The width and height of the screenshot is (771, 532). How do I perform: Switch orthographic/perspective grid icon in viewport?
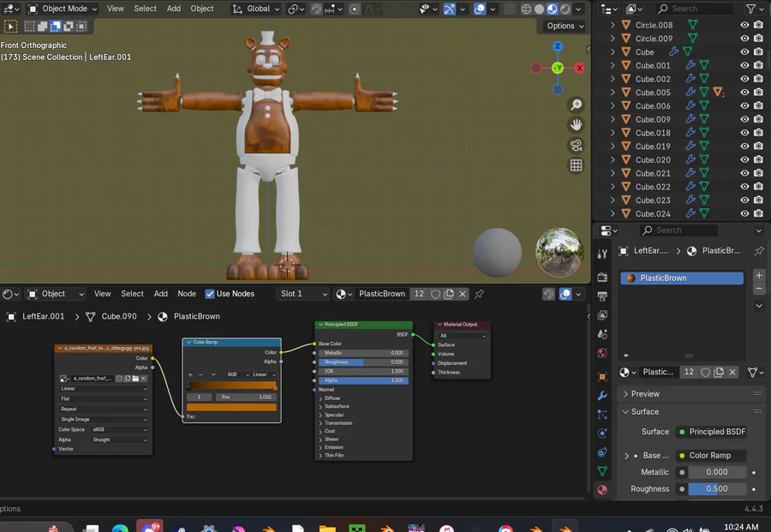576,165
